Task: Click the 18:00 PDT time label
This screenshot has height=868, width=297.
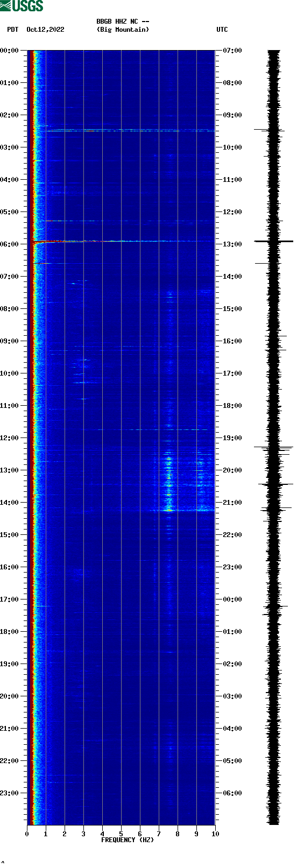Action: click(9, 632)
